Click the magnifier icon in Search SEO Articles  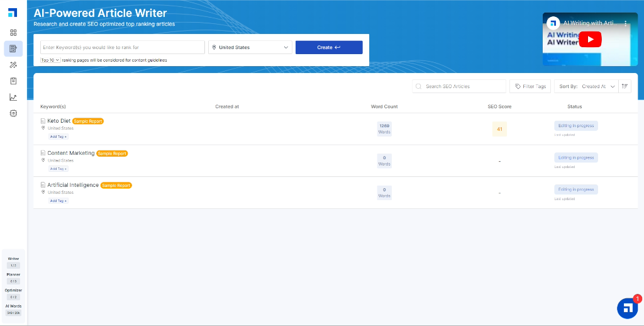pos(418,86)
